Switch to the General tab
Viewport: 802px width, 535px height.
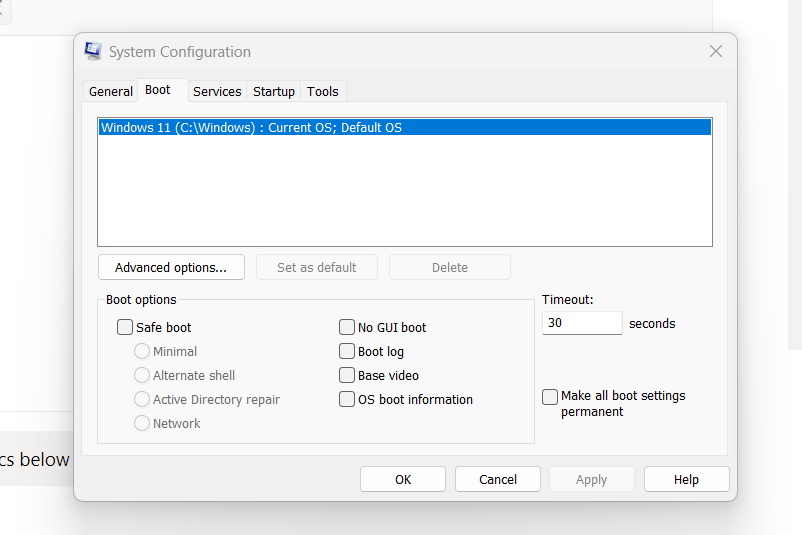(x=110, y=92)
